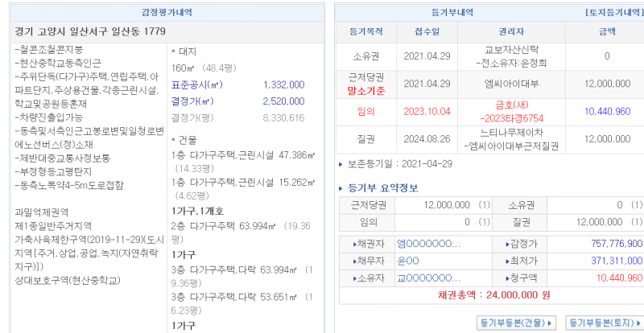Screen dimensions: 644x333
Task: Click the arrow beside 보존등기일
Action: pos(341,164)
